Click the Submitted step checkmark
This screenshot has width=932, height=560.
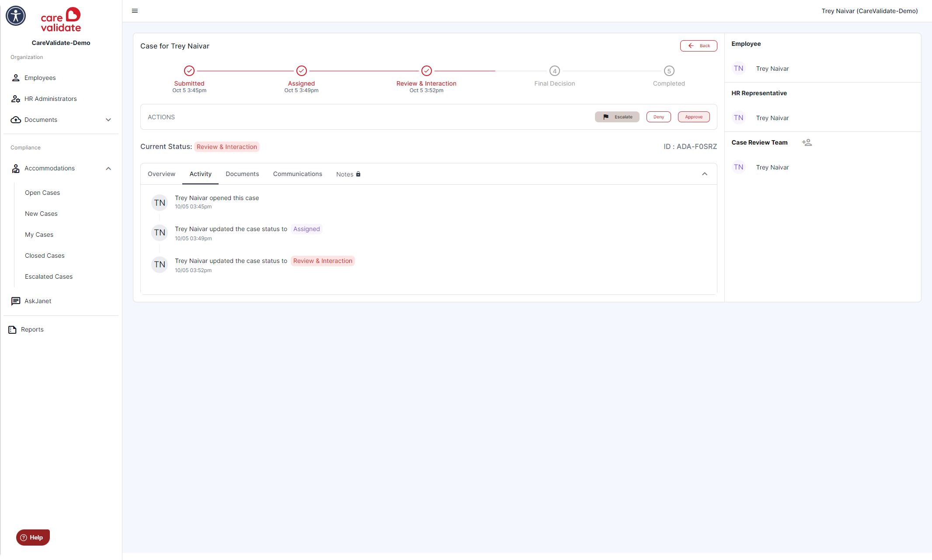click(x=189, y=71)
